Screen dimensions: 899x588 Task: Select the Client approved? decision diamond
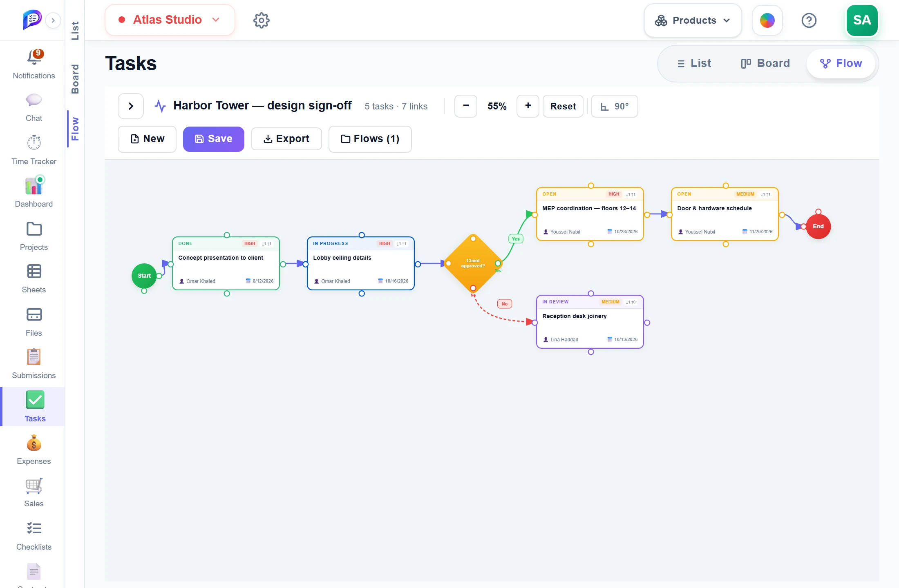coord(473,263)
